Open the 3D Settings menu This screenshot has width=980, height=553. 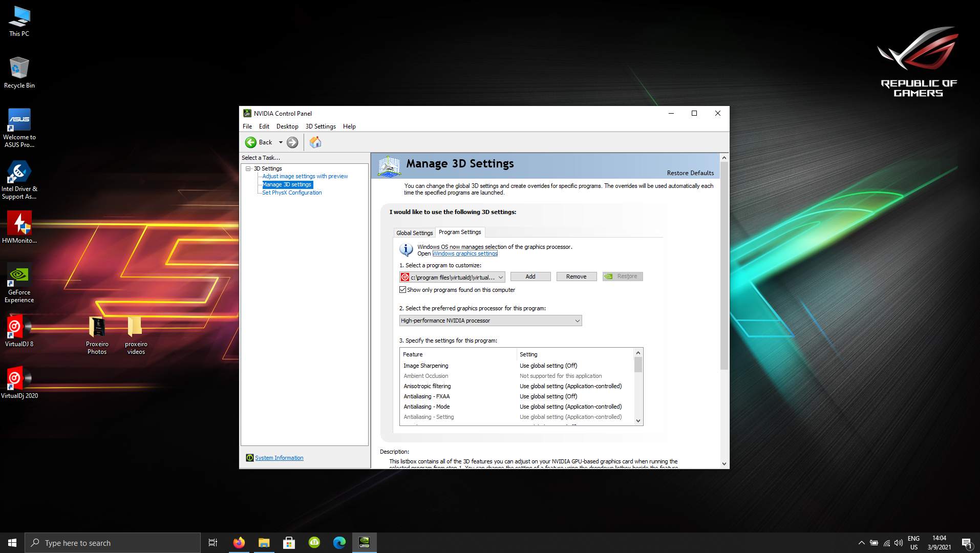pyautogui.click(x=321, y=126)
